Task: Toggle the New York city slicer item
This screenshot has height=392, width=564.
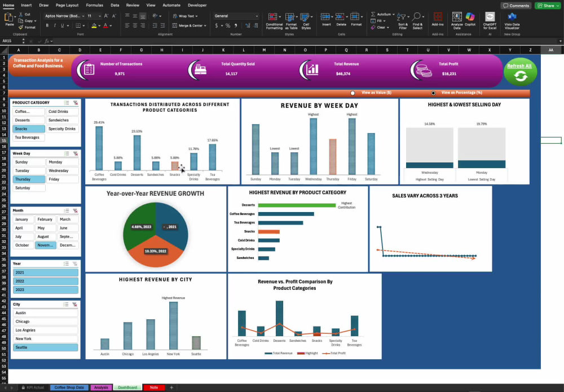Action: pyautogui.click(x=45, y=339)
